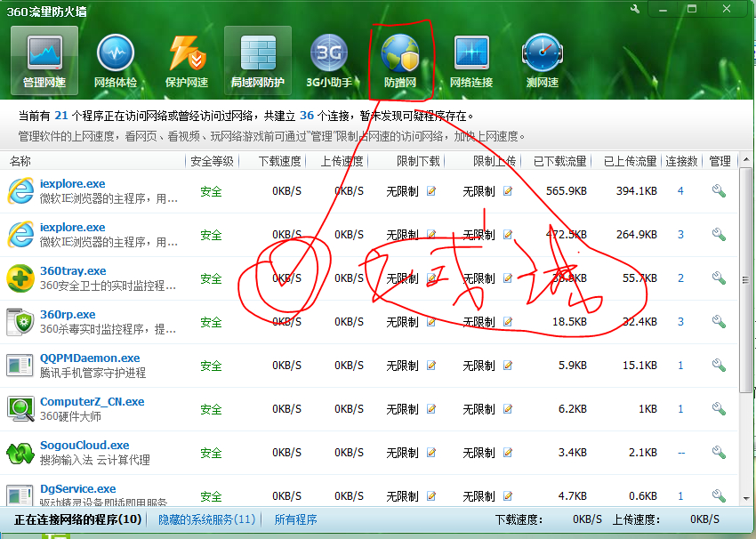Click connection count 1 for ComputerZ_CN.exe
The height and width of the screenshot is (539, 756).
tap(680, 408)
